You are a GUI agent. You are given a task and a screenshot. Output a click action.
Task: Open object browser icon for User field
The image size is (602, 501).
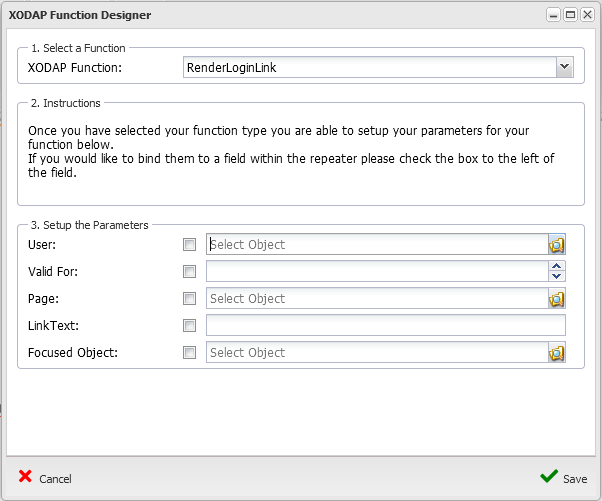(x=556, y=245)
